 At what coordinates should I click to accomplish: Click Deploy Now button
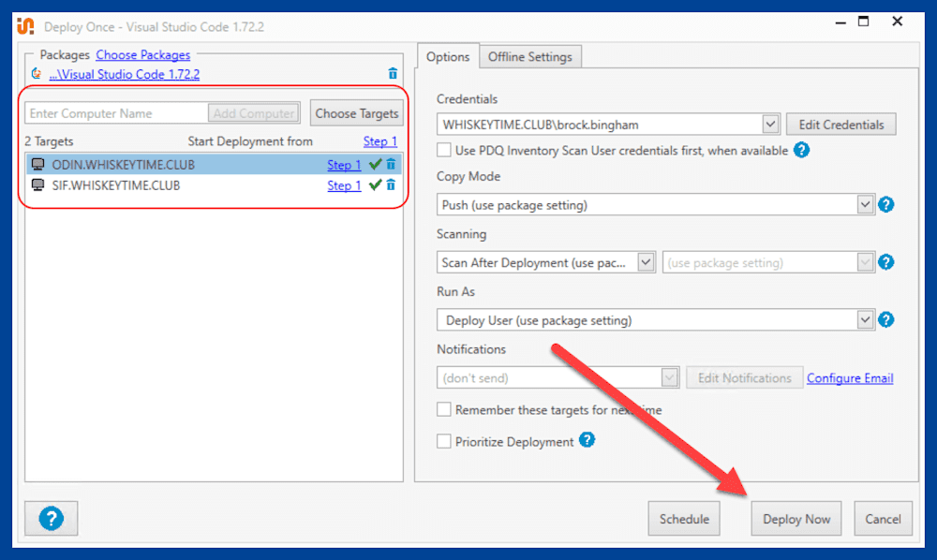coord(796,519)
